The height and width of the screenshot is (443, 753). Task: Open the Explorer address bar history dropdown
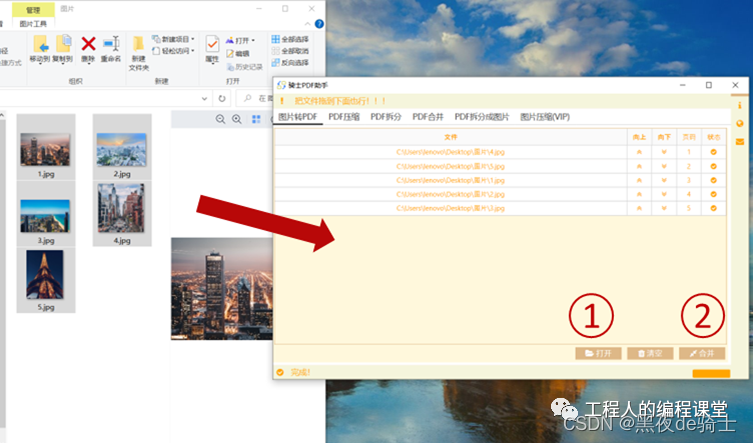[205, 98]
